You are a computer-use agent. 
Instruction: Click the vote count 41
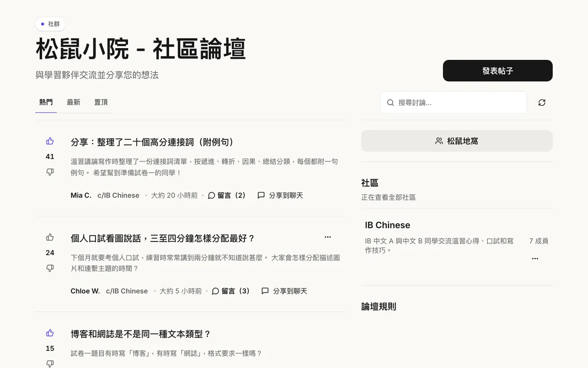point(50,157)
